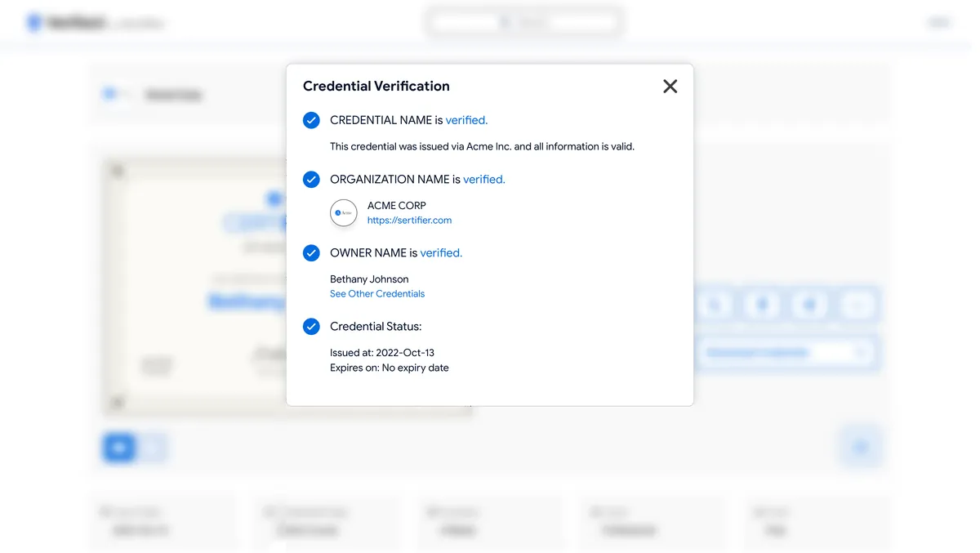Click the Credential Status blue checkmark icon

[x=311, y=326]
